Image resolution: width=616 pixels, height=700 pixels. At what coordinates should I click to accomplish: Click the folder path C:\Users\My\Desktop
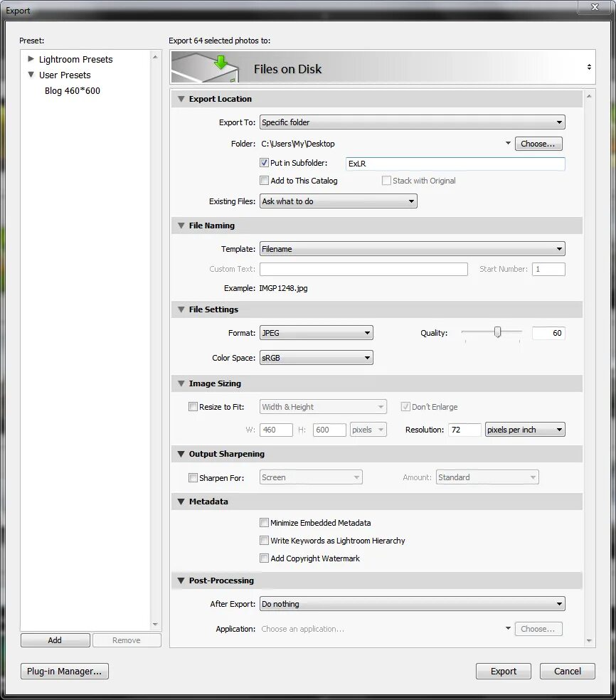point(298,144)
